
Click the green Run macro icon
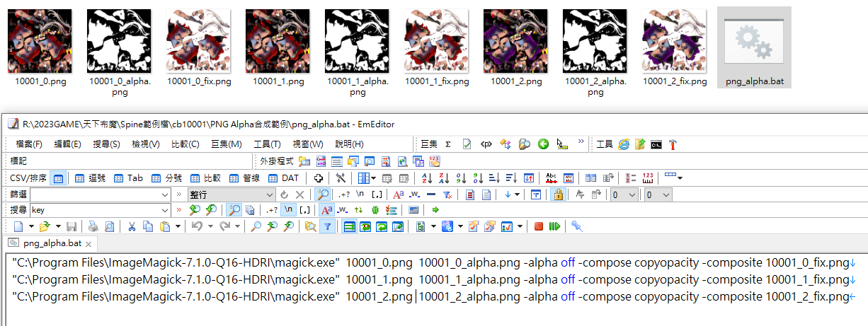[x=554, y=226]
